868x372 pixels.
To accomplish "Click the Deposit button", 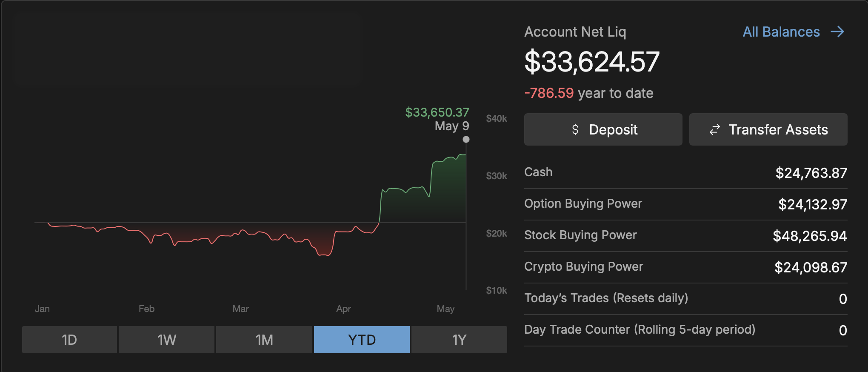I will [x=603, y=129].
